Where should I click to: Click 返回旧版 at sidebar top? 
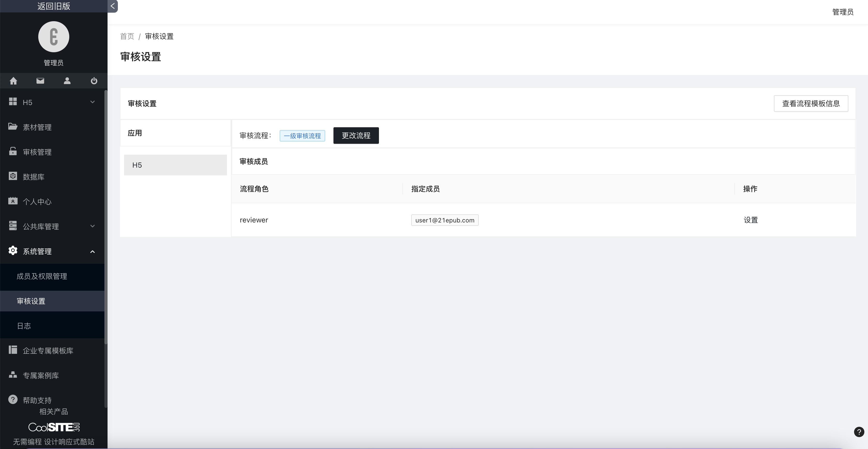54,6
